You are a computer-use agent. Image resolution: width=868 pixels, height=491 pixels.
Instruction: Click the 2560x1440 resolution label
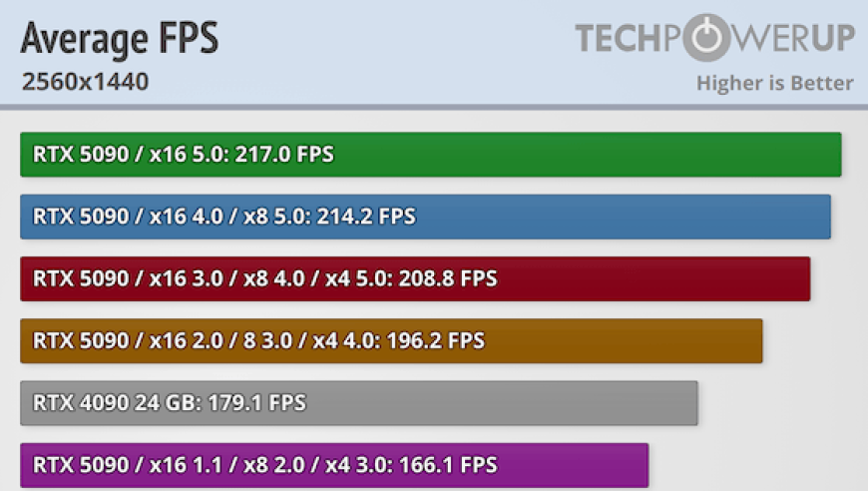pyautogui.click(x=85, y=82)
